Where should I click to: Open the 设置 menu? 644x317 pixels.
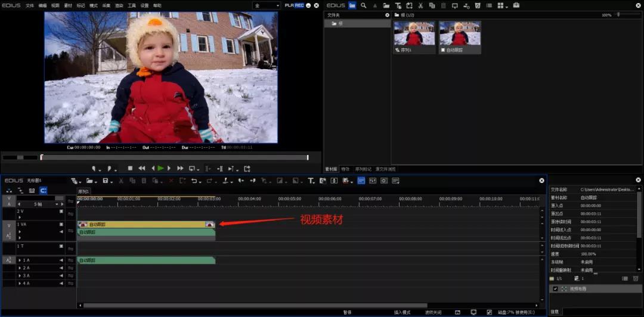(x=144, y=6)
